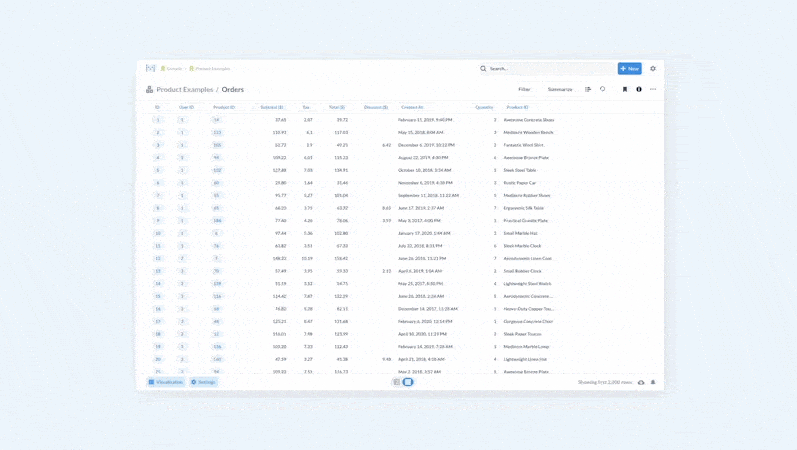Viewport: 797px width, 450px height.
Task: Open the Subtotal ($) column header menu
Action: click(x=272, y=107)
